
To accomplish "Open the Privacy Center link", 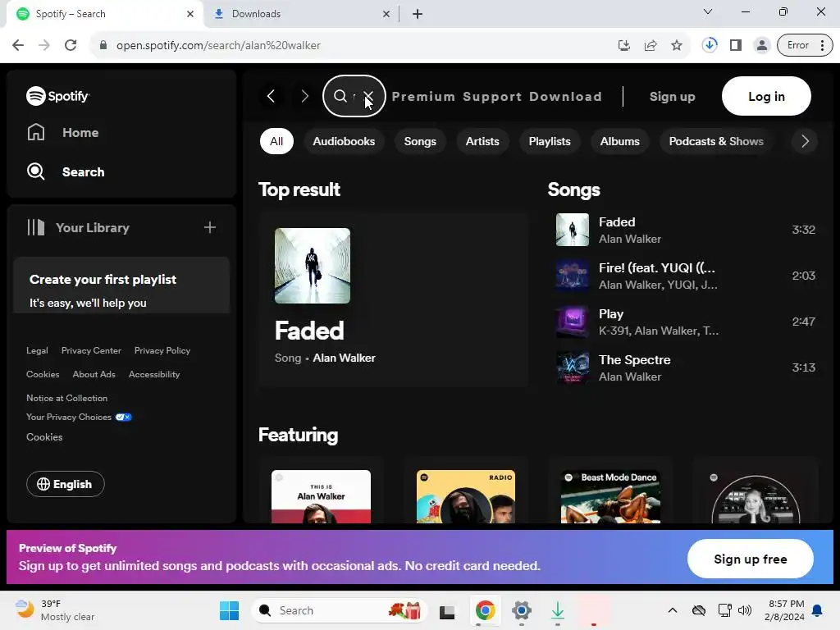I will (x=91, y=350).
